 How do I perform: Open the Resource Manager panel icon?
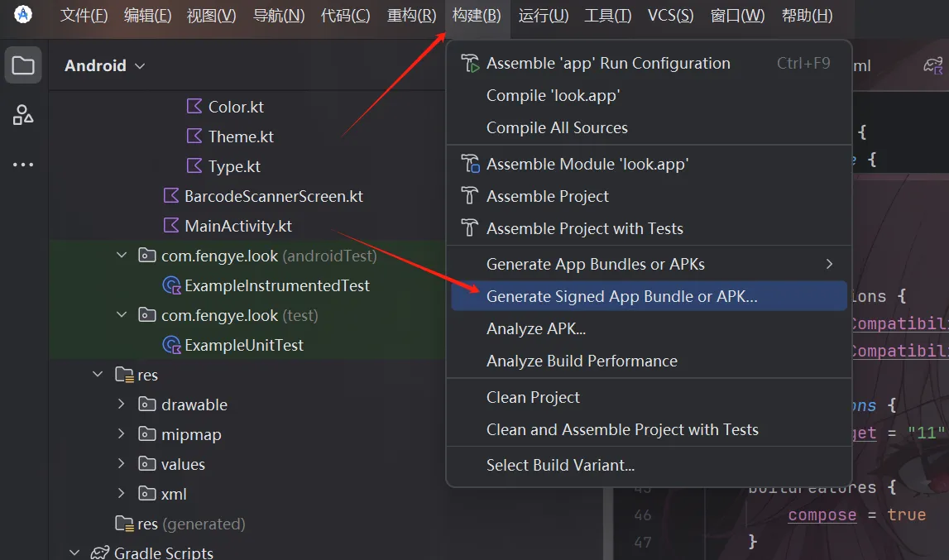pyautogui.click(x=22, y=114)
